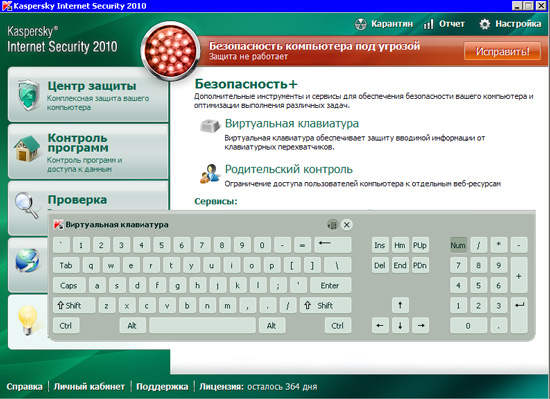Image resolution: width=550 pixels, height=399 pixels.
Task: Click the backtick key on virtual keyboard
Action: click(x=61, y=245)
